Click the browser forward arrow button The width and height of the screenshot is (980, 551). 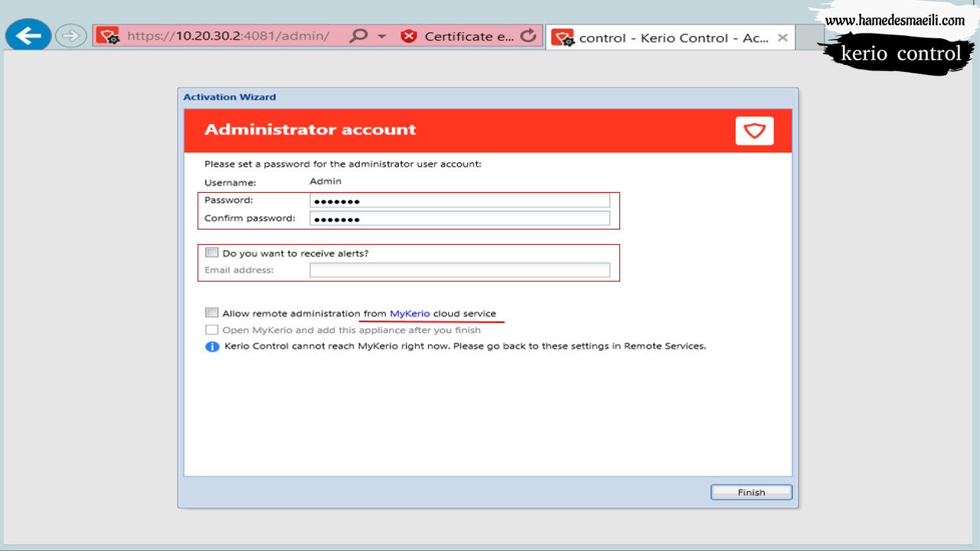click(70, 35)
